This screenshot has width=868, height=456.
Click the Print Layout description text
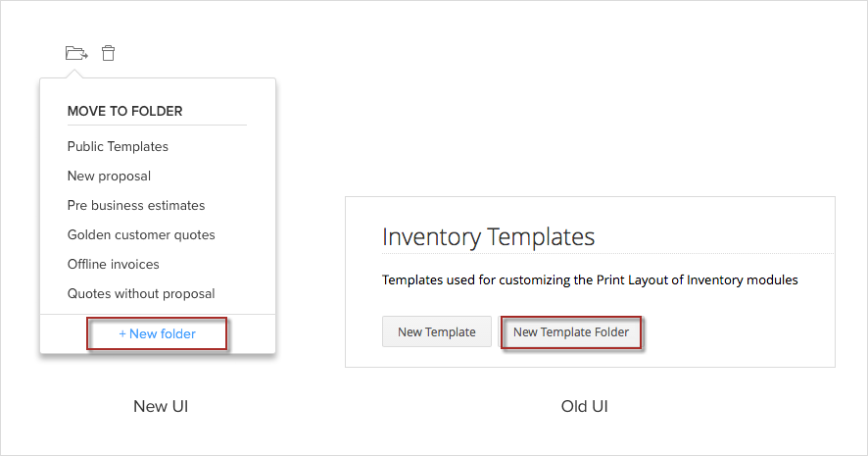(590, 279)
